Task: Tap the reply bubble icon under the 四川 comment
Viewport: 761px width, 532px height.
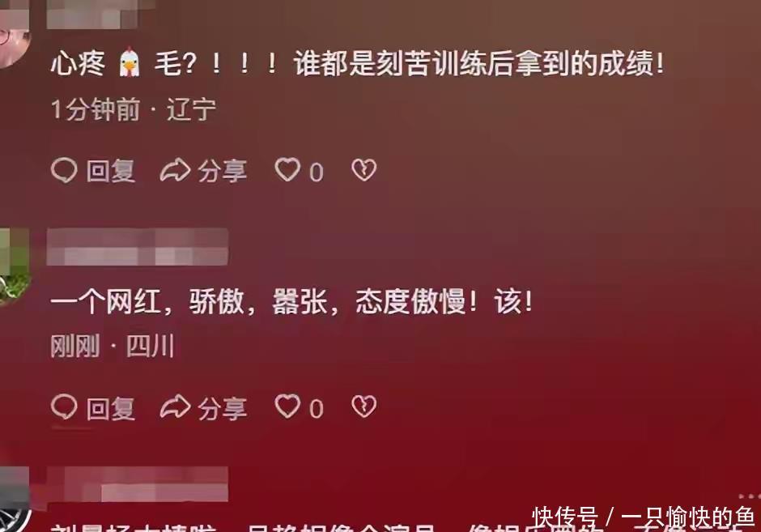Action: (x=64, y=406)
